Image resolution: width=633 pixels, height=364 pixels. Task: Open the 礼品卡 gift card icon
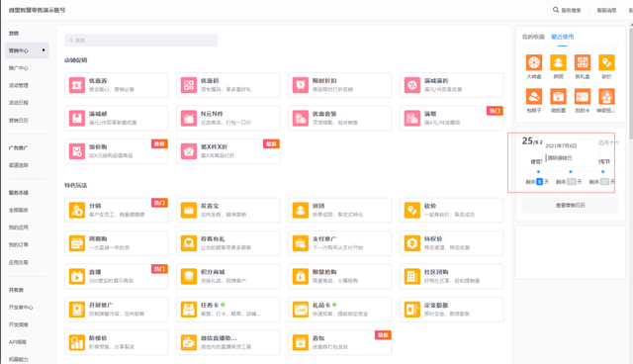coord(301,310)
